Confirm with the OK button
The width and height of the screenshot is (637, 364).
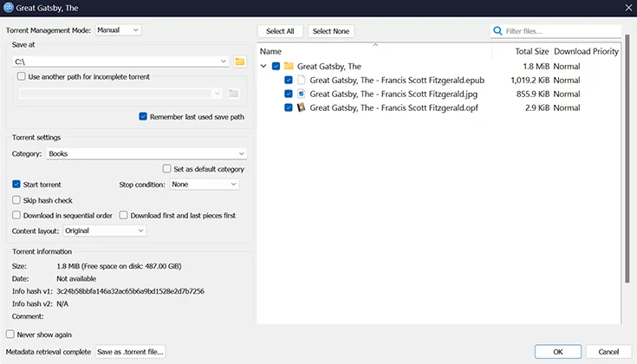pyautogui.click(x=558, y=352)
